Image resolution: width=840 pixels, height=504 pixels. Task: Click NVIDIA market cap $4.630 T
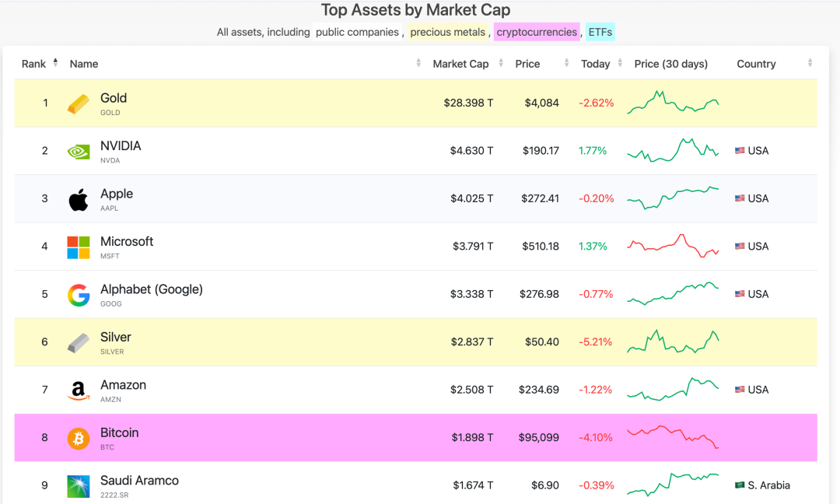tap(471, 151)
